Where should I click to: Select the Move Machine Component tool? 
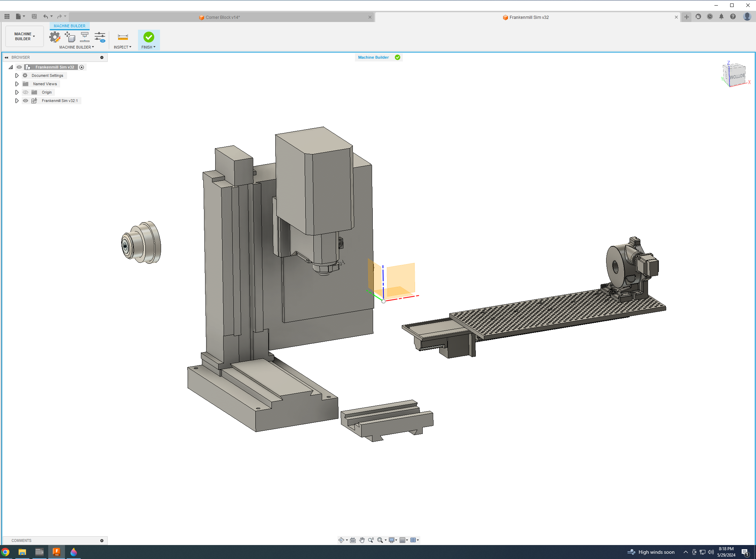70,37
